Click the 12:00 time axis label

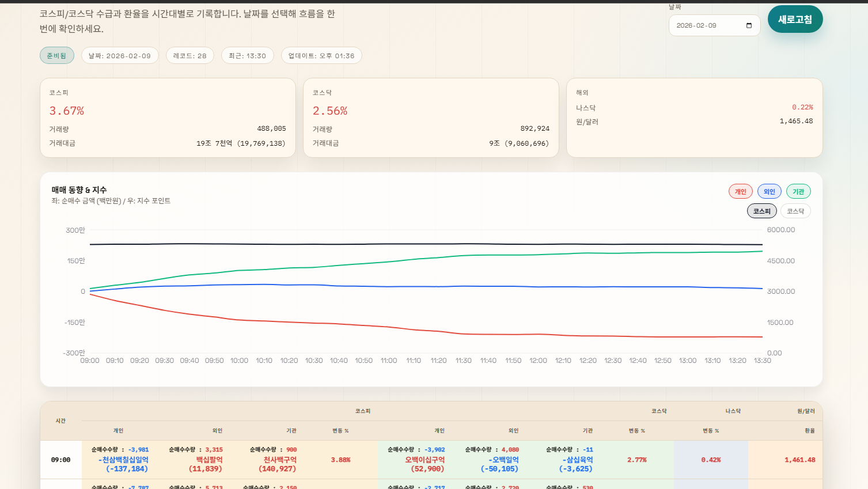(538, 361)
